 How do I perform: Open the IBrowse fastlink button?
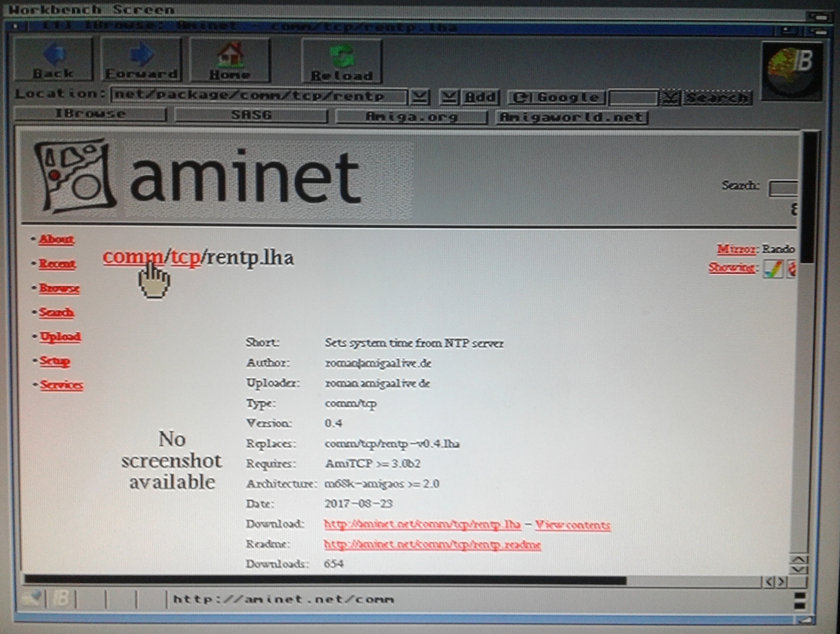tap(90, 114)
